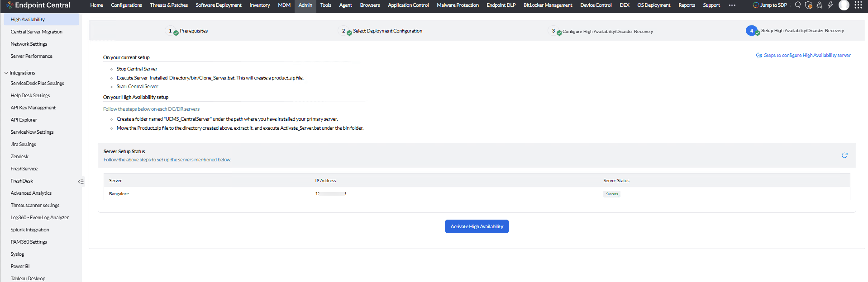Open the apps grid launcher icon
This screenshot has height=282, width=868.
(x=858, y=5)
